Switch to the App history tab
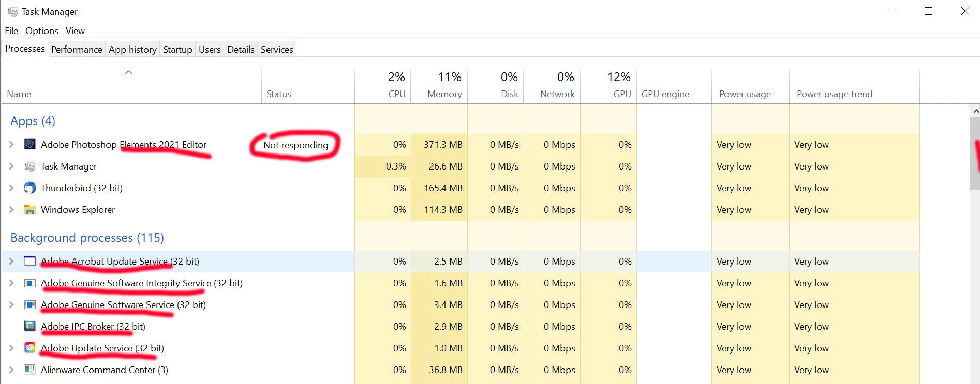980x384 pixels. tap(132, 50)
